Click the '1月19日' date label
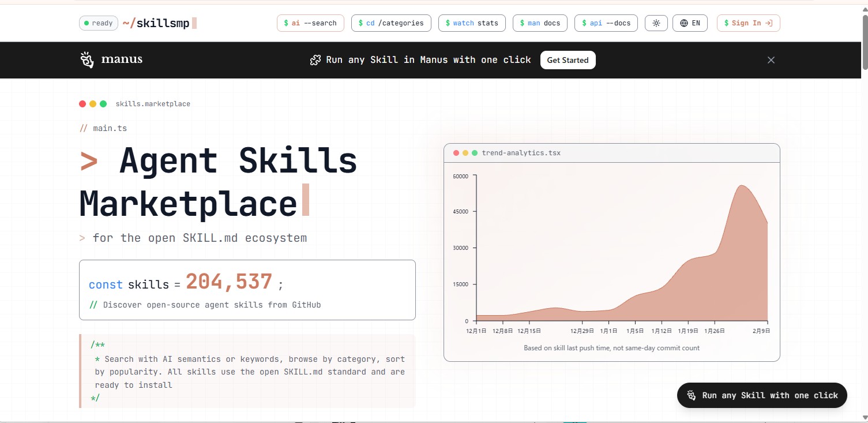The height and width of the screenshot is (423, 868). pos(688,331)
